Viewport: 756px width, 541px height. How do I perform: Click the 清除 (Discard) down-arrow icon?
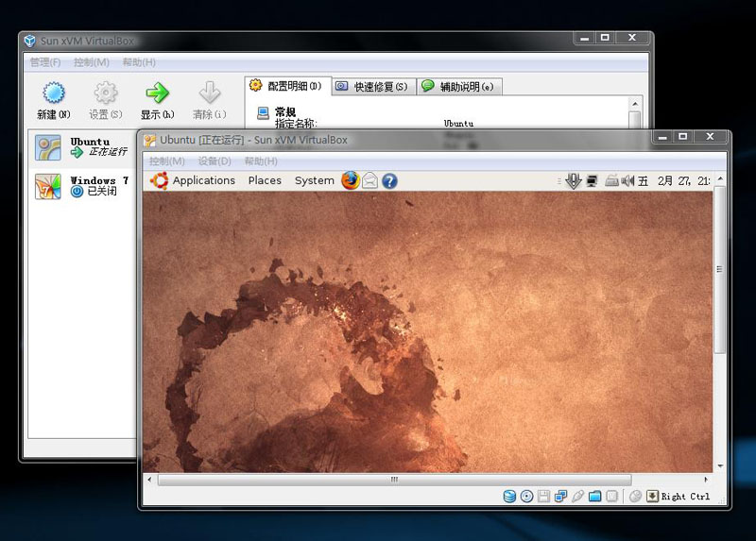pyautogui.click(x=210, y=93)
